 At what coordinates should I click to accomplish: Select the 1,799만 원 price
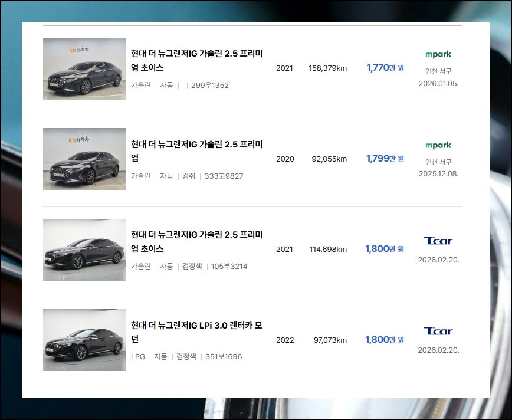coord(385,159)
